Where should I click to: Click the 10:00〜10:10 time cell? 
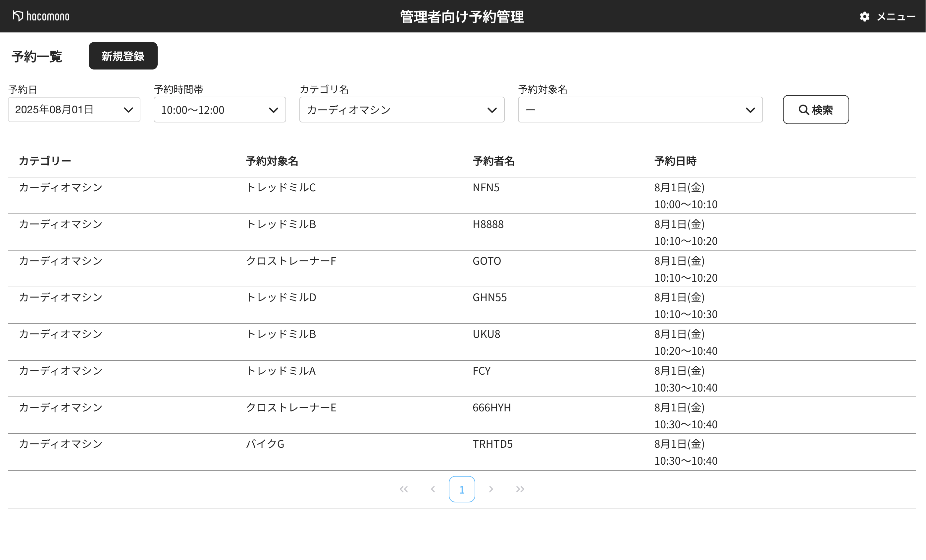point(686,204)
